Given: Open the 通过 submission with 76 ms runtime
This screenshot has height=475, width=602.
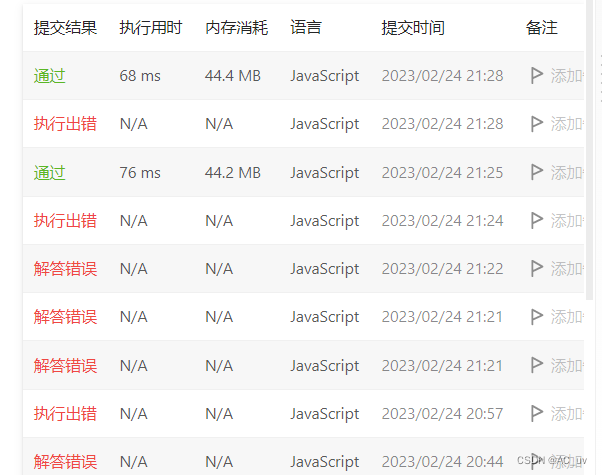Looking at the screenshot, I should pos(50,172).
